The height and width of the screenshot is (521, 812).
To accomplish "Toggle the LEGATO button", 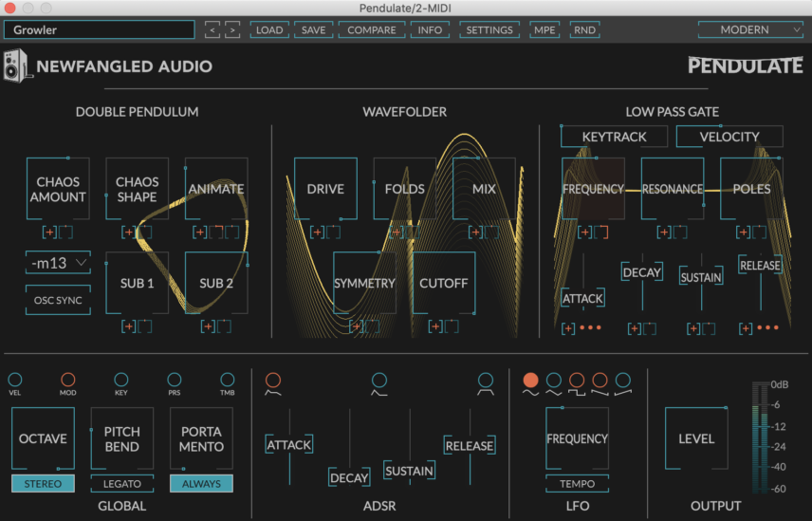I will (x=122, y=483).
